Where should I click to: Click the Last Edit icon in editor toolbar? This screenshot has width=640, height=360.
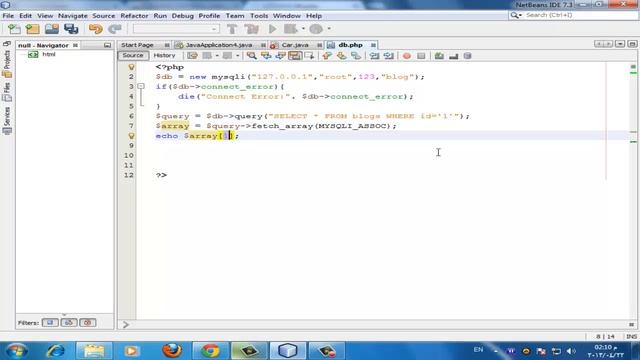click(192, 56)
